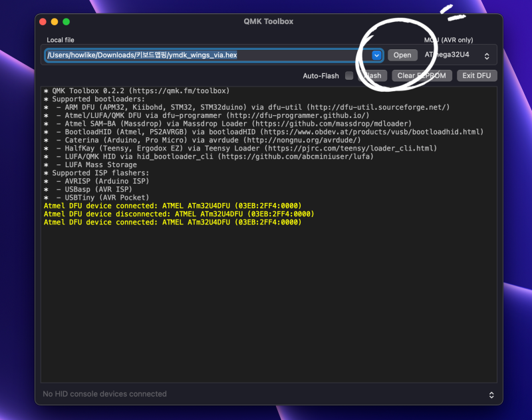
Task: Click the 'Atmel DFU device disconnected' log line
Action: coord(179,214)
